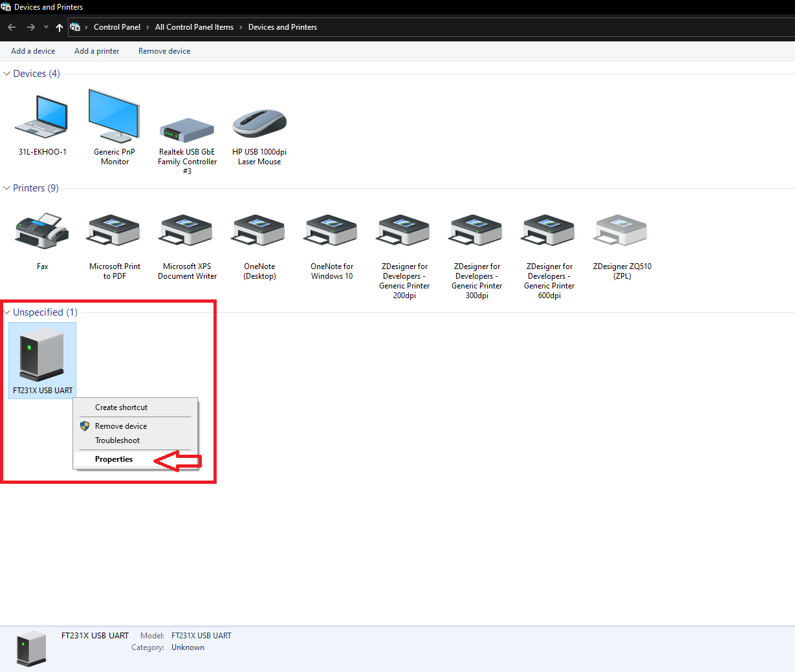Click Add a printer
Image resolution: width=795 pixels, height=672 pixels.
96,50
